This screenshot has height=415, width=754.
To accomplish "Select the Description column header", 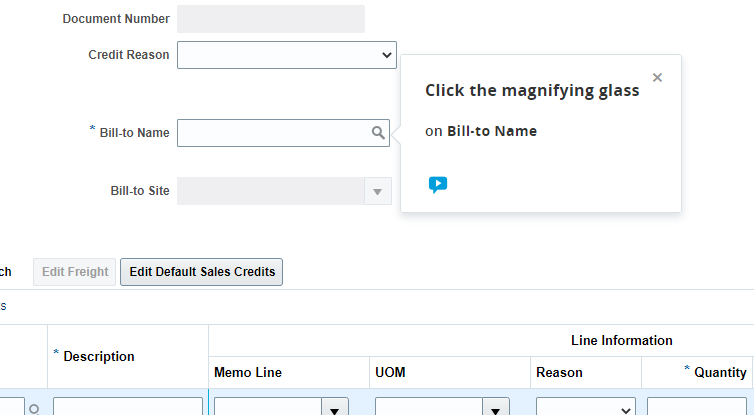I will tap(99, 356).
